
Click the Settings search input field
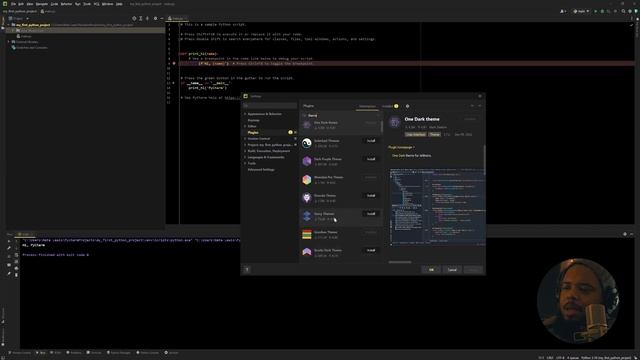(x=270, y=106)
